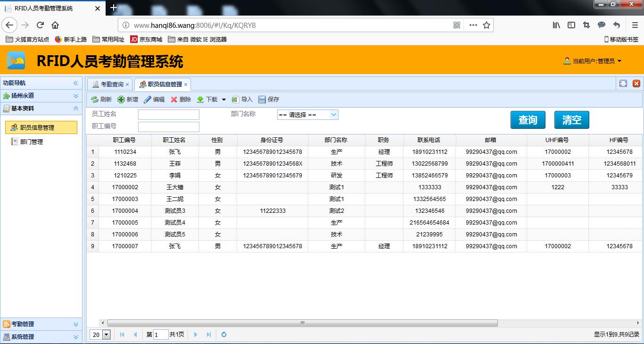Open the 部门名称 department dropdown
This screenshot has height=344, width=644.
point(334,115)
